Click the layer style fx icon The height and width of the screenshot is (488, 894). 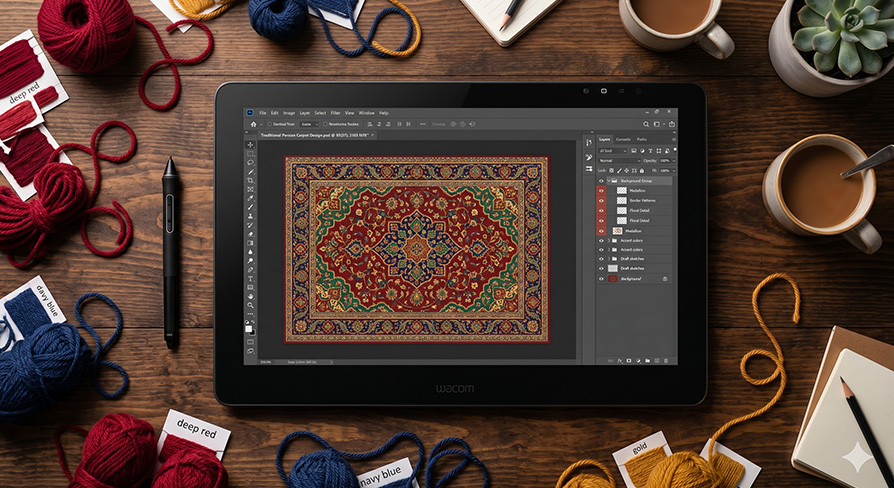[x=620, y=360]
